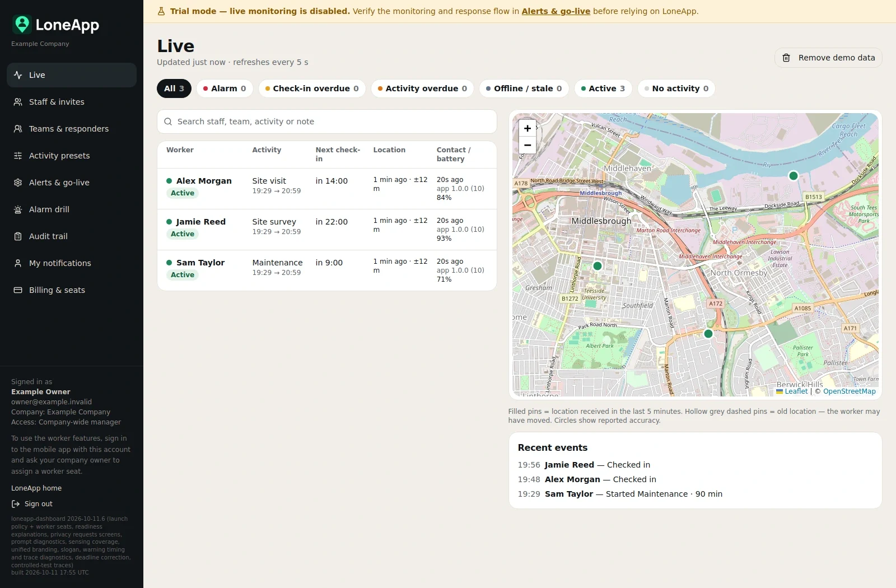The width and height of the screenshot is (896, 588).
Task: Click the 19:56 Jamie Reed checked-in event
Action: pos(584,465)
